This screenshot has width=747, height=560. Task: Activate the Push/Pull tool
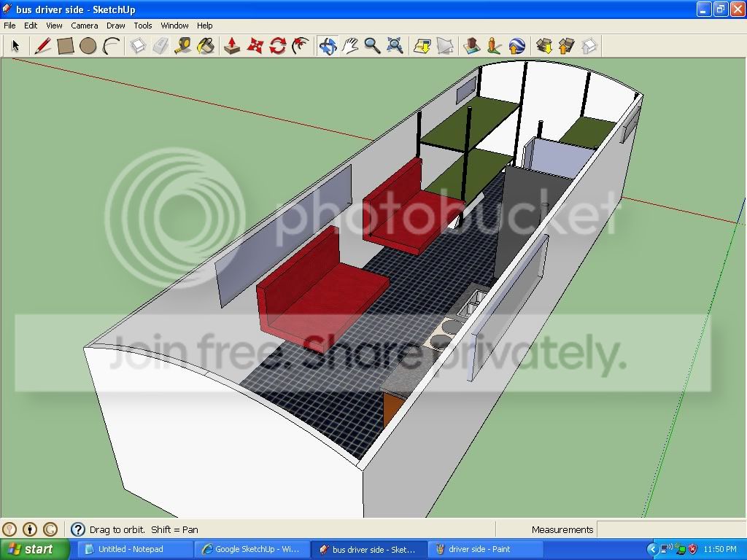coord(232,46)
